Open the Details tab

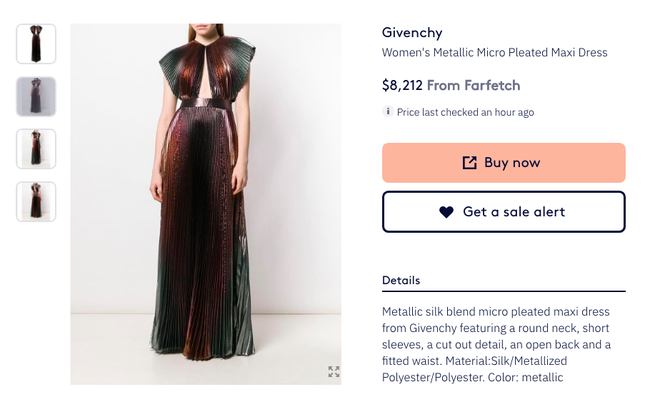[401, 281]
